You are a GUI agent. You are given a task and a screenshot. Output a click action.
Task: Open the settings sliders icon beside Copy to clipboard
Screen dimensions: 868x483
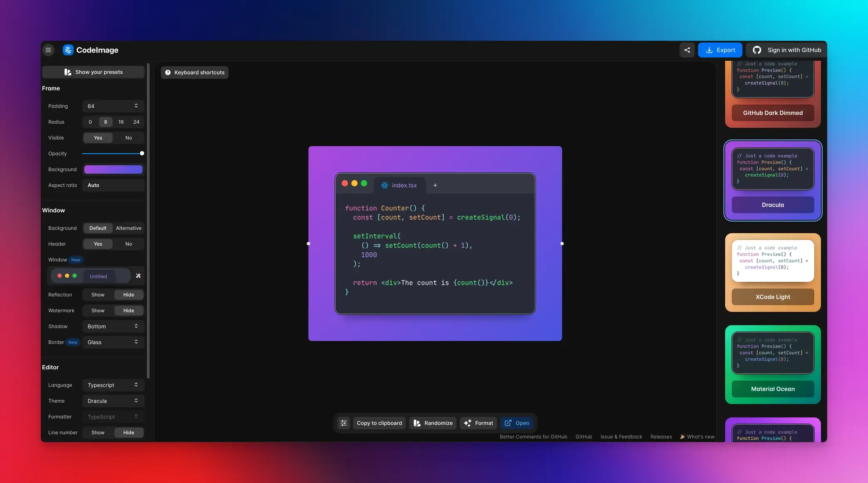(x=343, y=423)
